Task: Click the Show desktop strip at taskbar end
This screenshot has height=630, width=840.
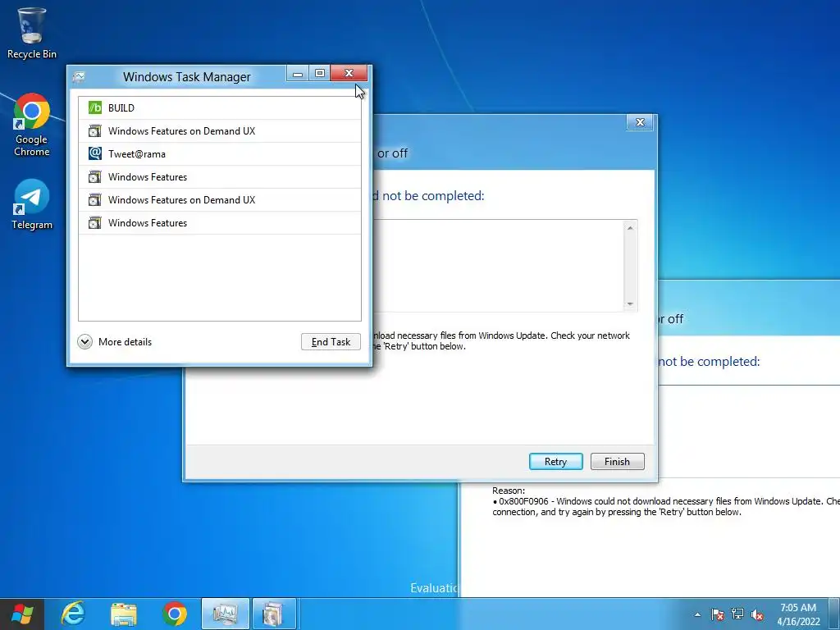Action: 834,614
